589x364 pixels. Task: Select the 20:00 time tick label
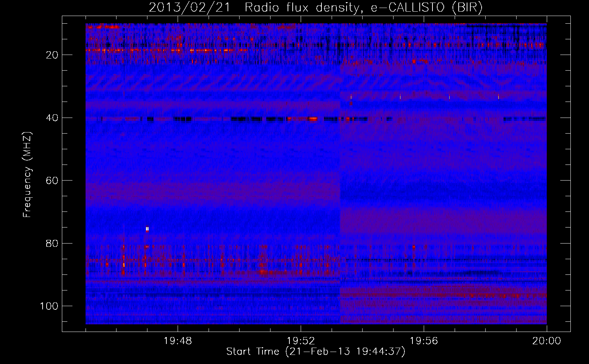coord(546,341)
